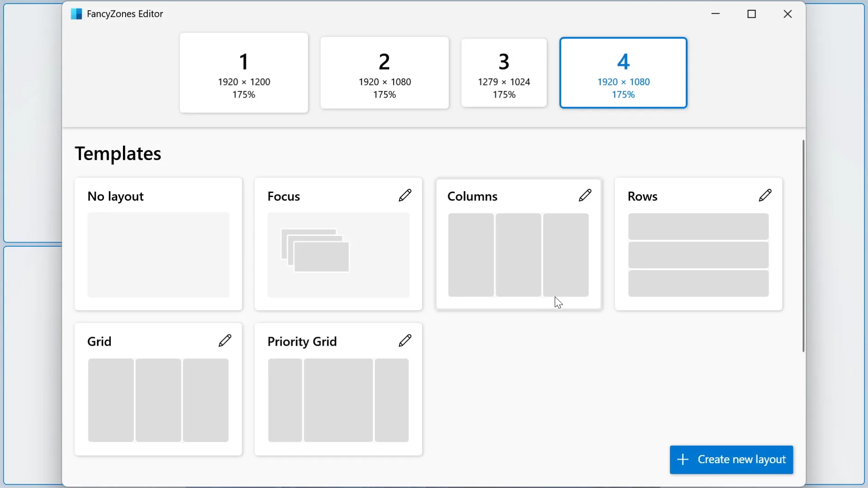Viewport: 868px width, 488px height.
Task: Click the FancyZones Editor app icon
Action: click(76, 14)
